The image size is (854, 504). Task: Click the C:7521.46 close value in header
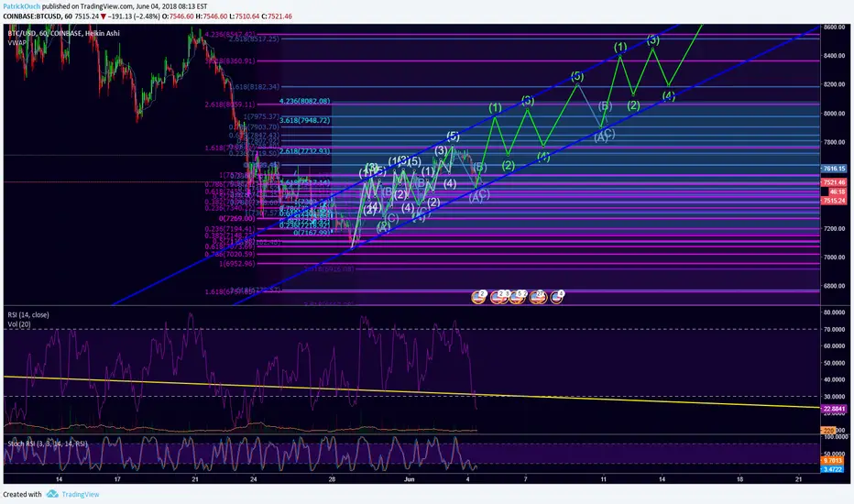[x=277, y=16]
